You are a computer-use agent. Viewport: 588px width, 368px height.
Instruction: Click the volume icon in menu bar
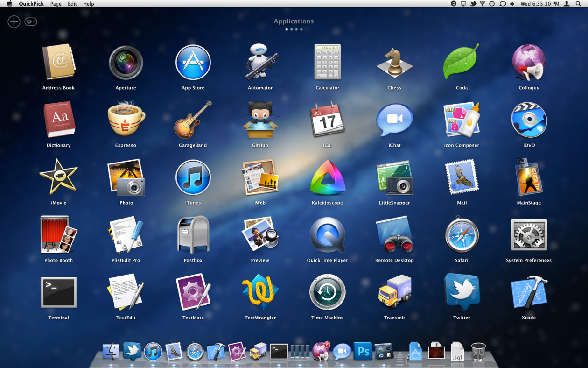point(512,4)
